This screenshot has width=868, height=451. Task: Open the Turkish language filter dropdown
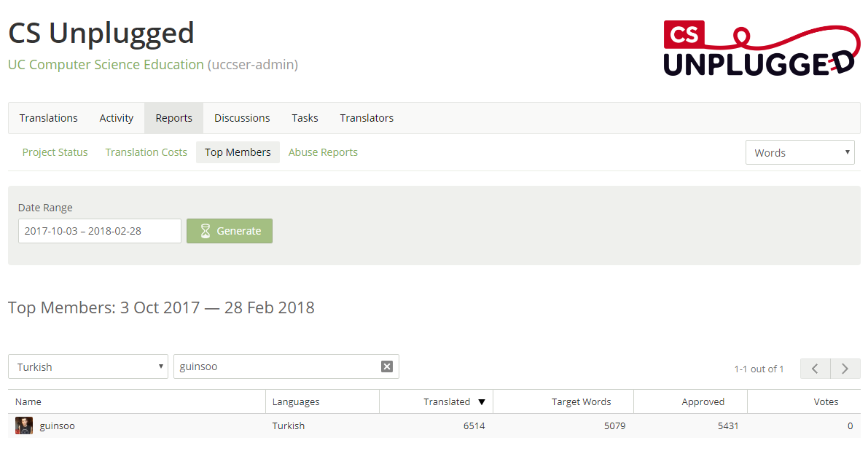[88, 366]
